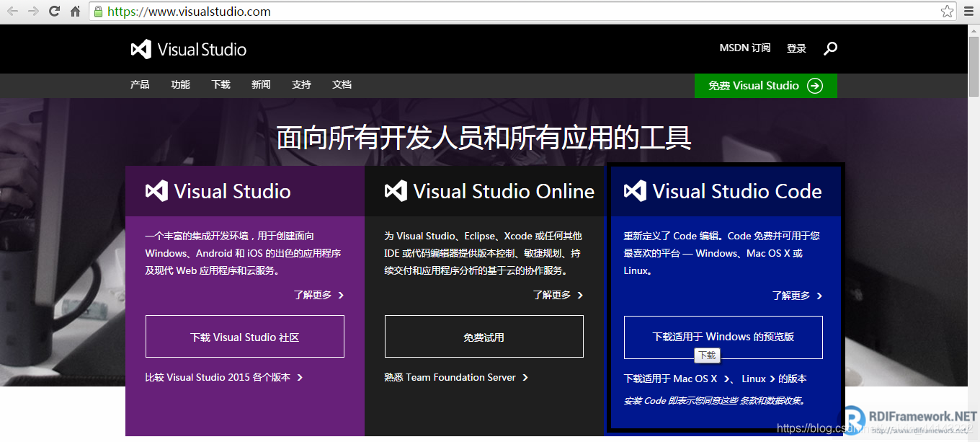
Task: Click the Visual Studio Code logo in blue card
Action: [635, 190]
